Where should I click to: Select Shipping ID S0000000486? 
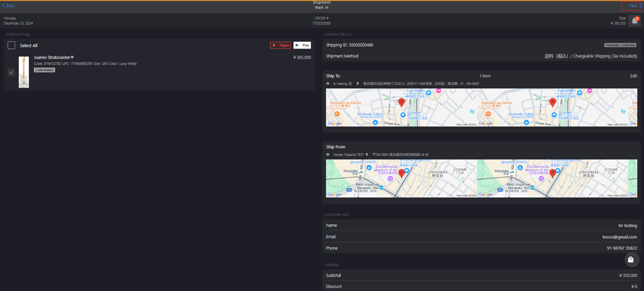[350, 45]
